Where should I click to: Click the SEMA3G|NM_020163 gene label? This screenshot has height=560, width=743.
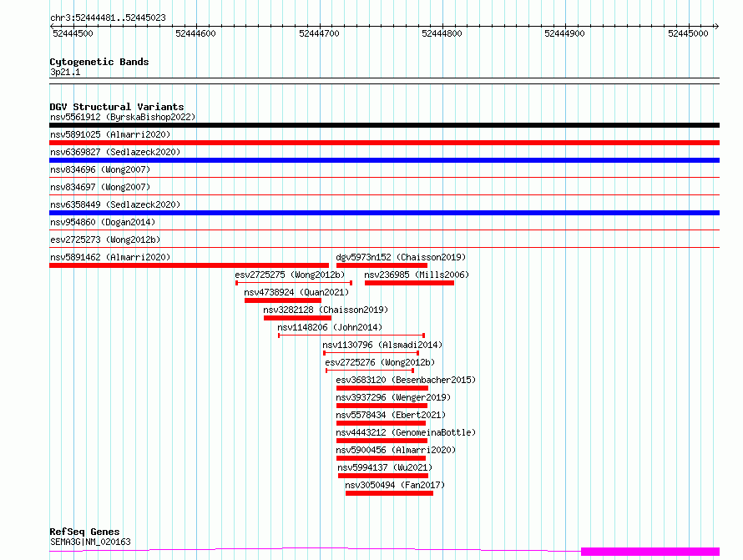coord(90,542)
